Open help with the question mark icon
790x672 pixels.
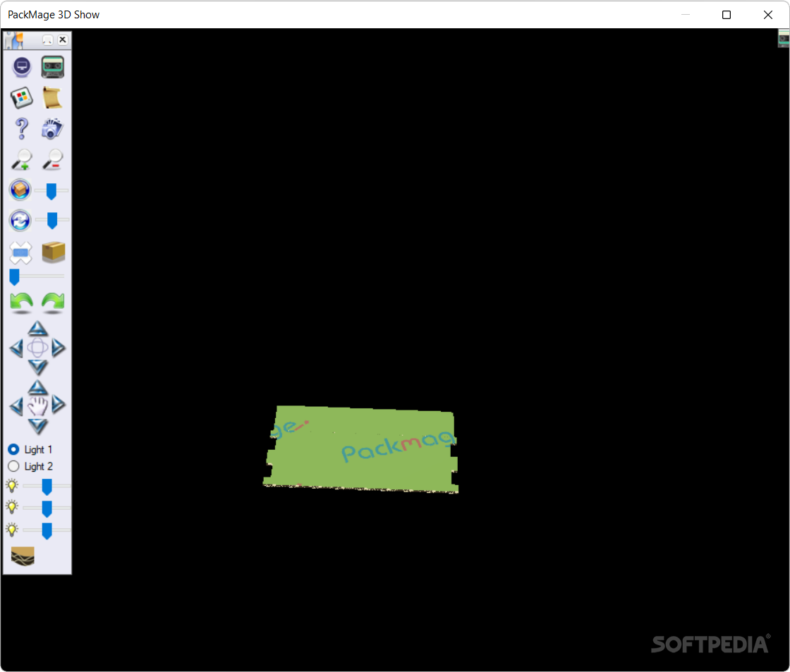22,129
